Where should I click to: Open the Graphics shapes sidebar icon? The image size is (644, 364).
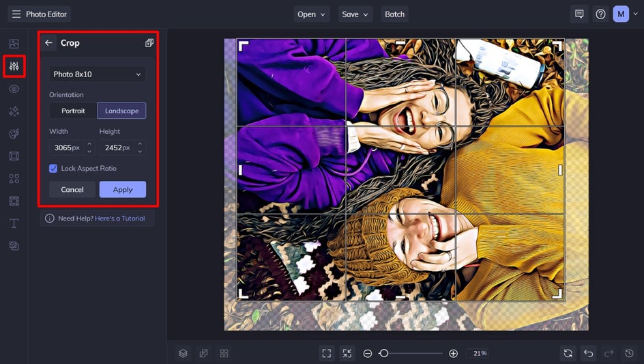pyautogui.click(x=14, y=178)
